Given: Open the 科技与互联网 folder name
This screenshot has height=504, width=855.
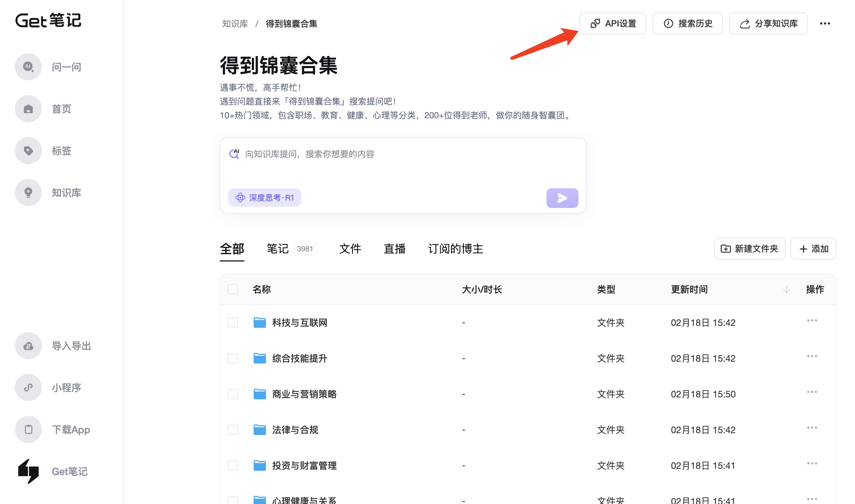Looking at the screenshot, I should click(300, 322).
